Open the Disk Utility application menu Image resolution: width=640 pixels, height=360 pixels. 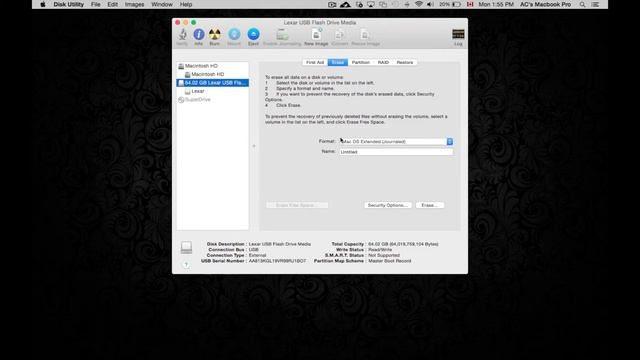click(69, 4)
